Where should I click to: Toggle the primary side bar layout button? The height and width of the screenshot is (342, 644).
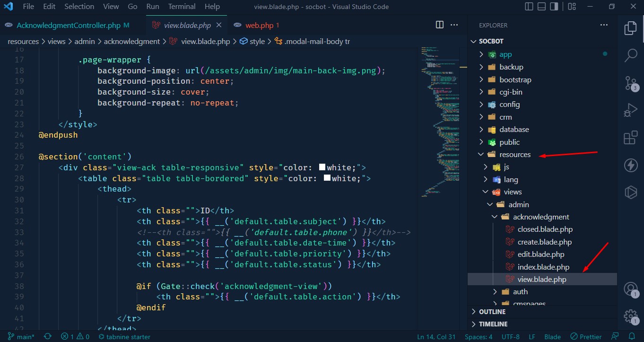coord(529,7)
